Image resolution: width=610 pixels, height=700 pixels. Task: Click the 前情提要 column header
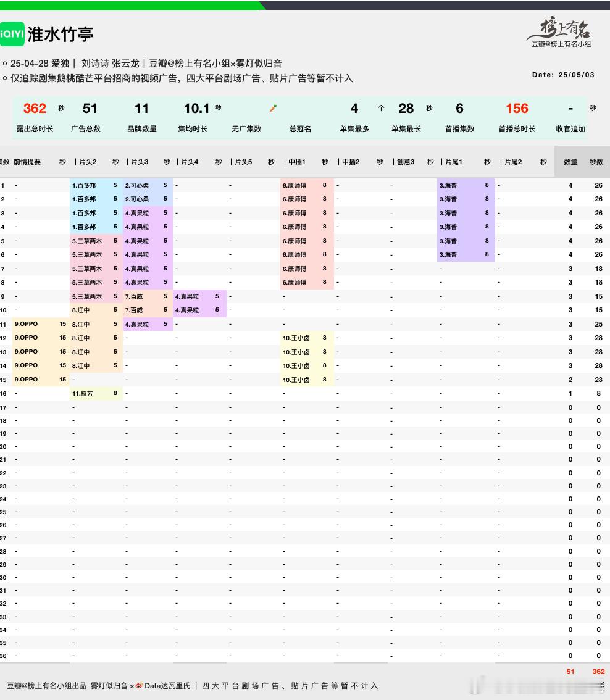(27, 162)
